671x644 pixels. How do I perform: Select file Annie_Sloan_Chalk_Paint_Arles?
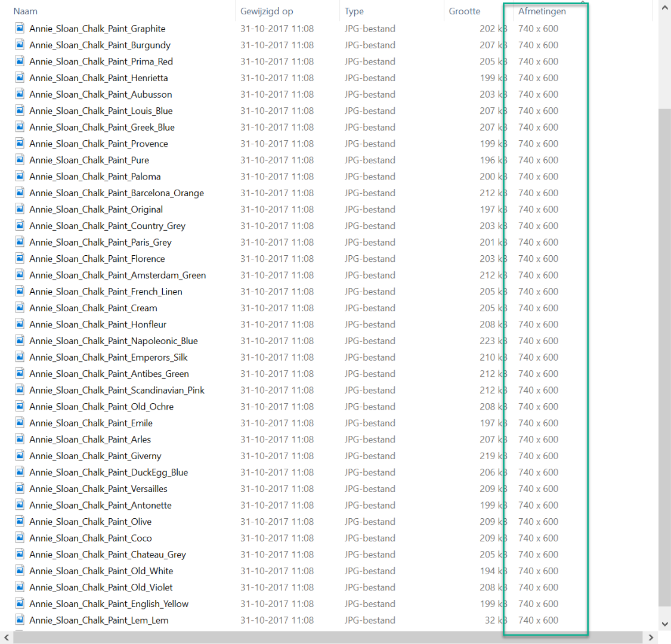(90, 439)
